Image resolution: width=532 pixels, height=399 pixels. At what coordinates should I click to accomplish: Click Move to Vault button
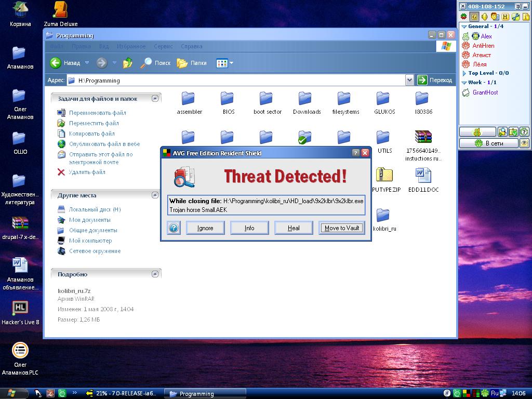click(341, 228)
